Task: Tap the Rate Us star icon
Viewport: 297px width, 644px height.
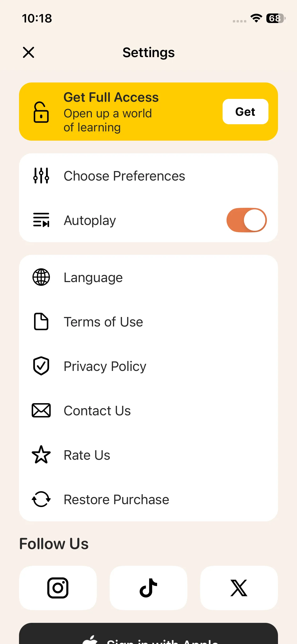Action: [41, 455]
